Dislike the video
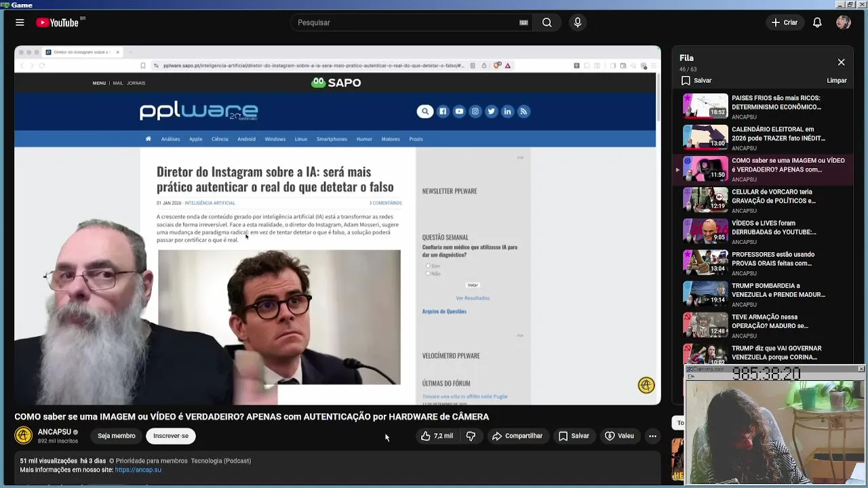 click(x=471, y=436)
